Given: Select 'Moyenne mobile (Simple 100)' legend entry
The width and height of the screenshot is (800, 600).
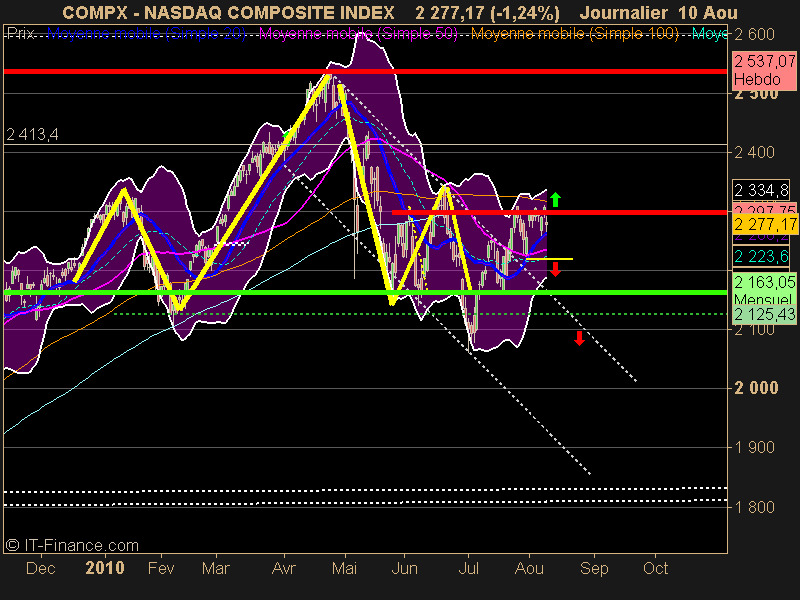Looking at the screenshot, I should pos(575,34).
